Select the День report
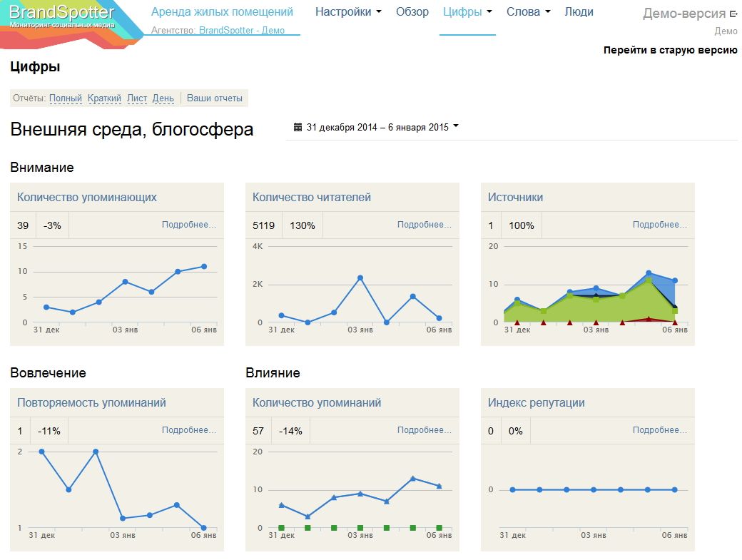The image size is (742, 560). [x=162, y=98]
